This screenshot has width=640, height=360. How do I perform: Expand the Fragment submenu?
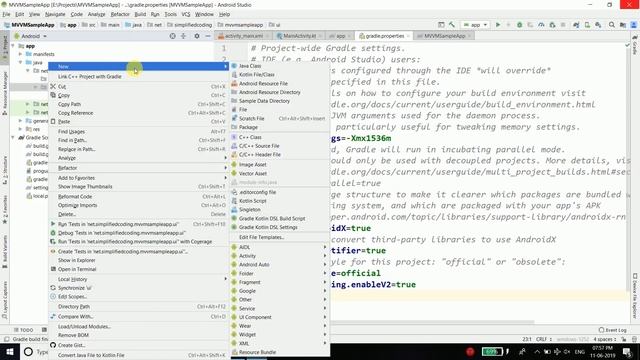click(280, 282)
